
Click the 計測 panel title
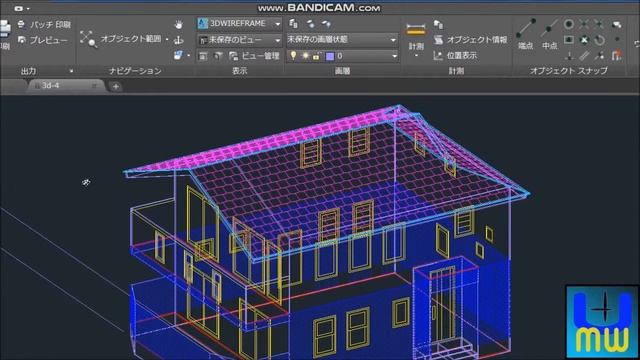click(x=456, y=71)
